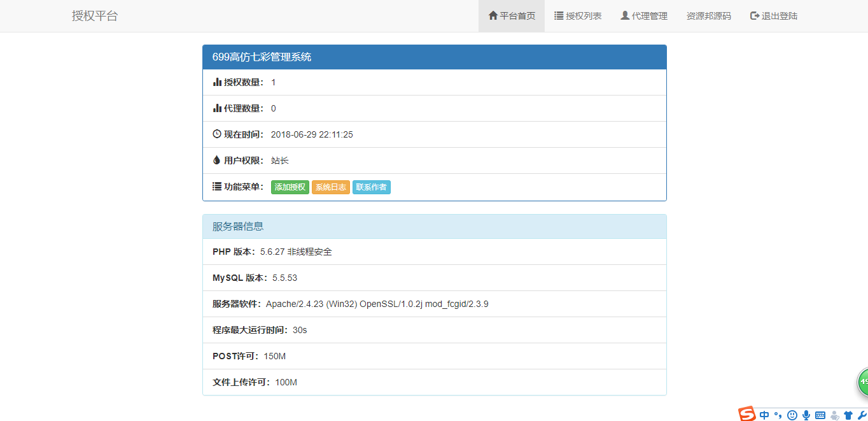The width and height of the screenshot is (868, 421).
Task: Open the IME wrench toolbox icon
Action: point(862,415)
